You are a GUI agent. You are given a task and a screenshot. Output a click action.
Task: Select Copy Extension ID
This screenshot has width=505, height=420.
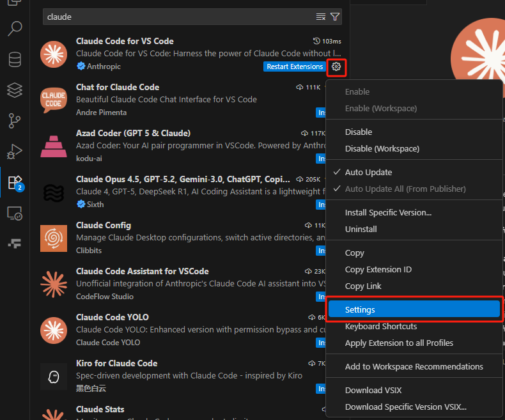(x=414, y=269)
